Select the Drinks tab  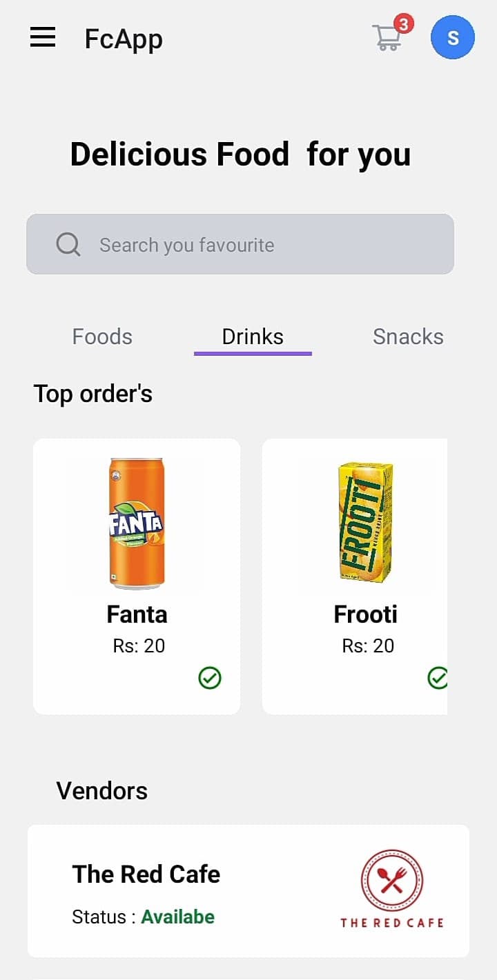253,337
